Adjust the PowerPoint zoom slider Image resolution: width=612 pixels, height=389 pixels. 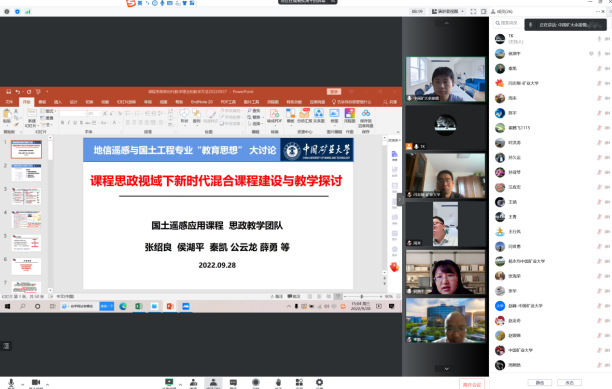pos(362,297)
